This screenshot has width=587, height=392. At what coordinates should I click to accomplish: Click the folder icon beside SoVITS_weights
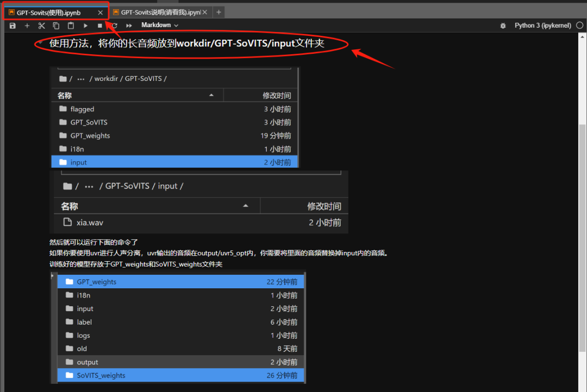click(69, 375)
